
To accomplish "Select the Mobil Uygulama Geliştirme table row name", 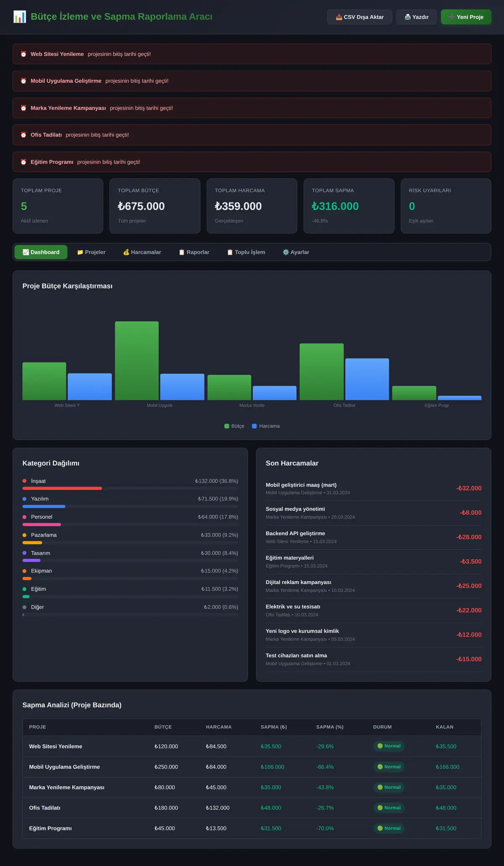I will pyautogui.click(x=64, y=767).
